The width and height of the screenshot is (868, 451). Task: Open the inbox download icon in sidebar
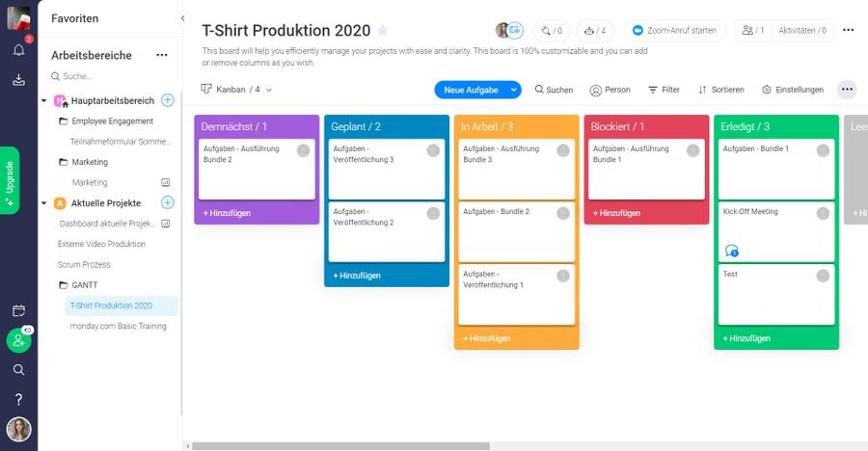point(18,80)
